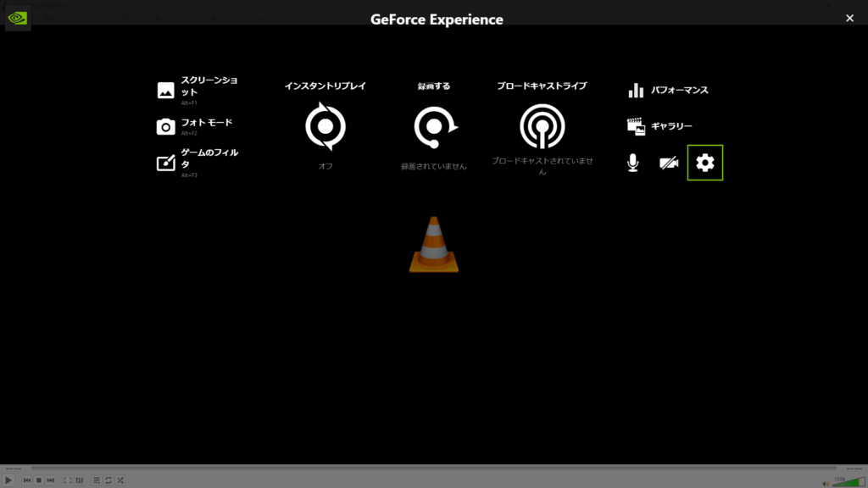Toggle the camera off icon

click(x=669, y=163)
